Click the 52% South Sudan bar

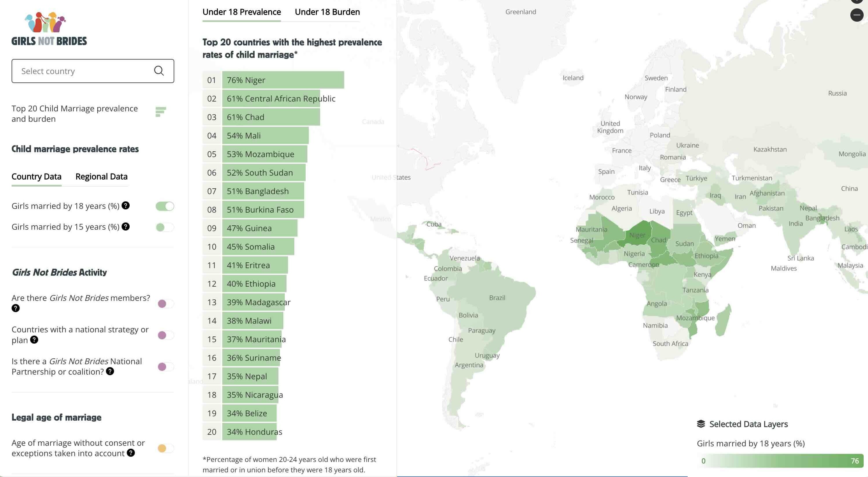click(x=264, y=172)
